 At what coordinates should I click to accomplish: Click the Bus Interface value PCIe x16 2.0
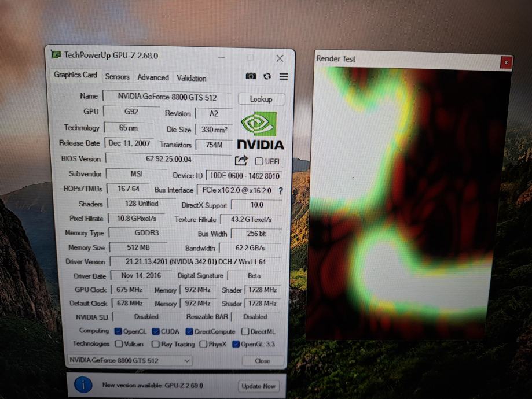point(237,190)
